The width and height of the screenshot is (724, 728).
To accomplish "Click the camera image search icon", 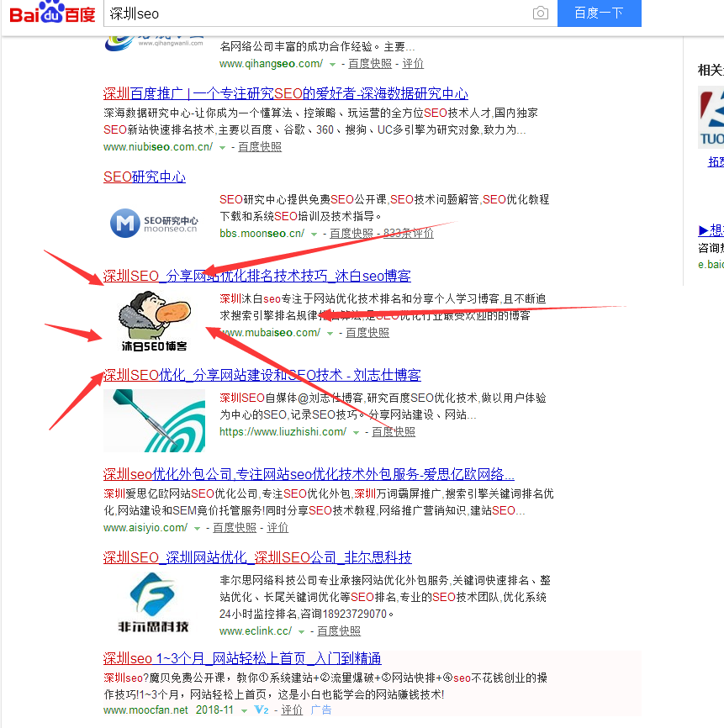I will 540,13.
